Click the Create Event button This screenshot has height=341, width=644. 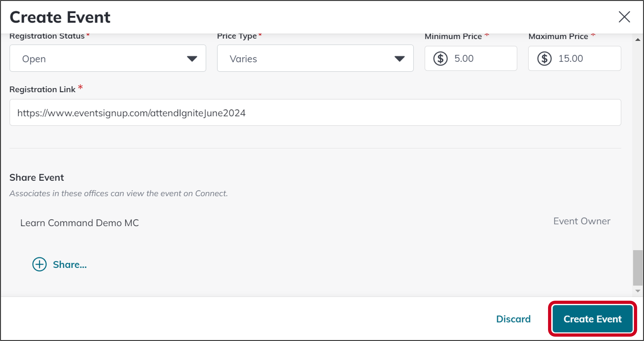(x=592, y=319)
